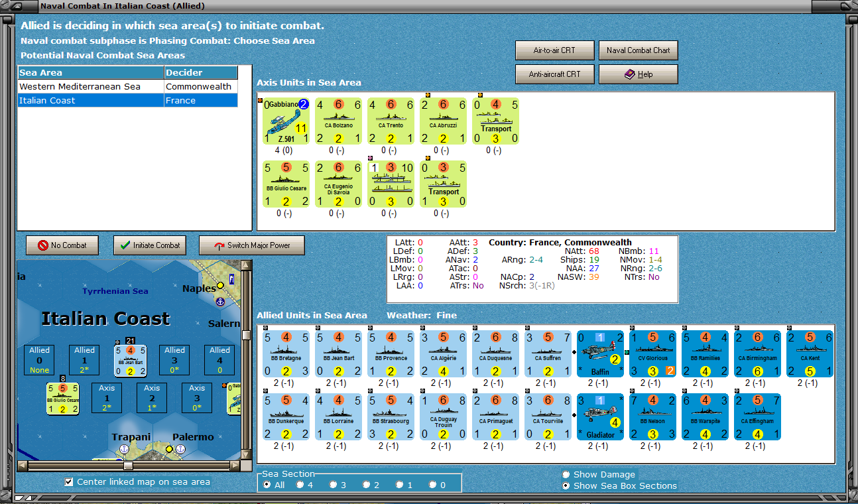Image resolution: width=858 pixels, height=504 pixels.
Task: Select the CA Suffren cruiser counter
Action: 548,354
